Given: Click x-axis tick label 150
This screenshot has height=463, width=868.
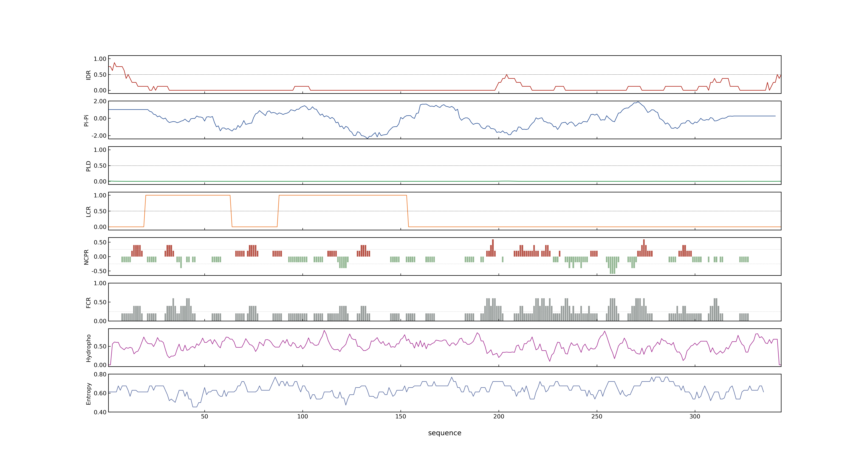Looking at the screenshot, I should (x=401, y=416).
